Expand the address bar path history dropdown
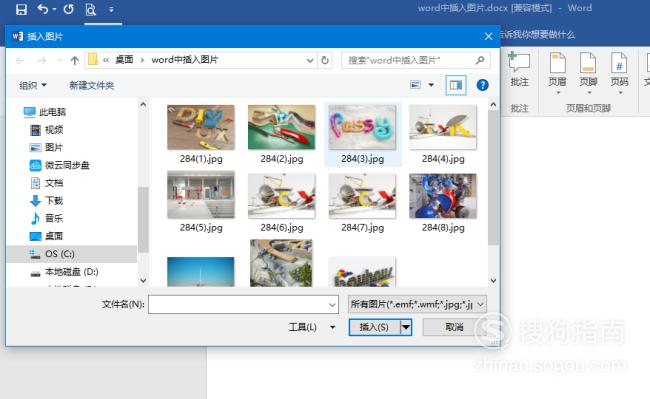 click(310, 60)
